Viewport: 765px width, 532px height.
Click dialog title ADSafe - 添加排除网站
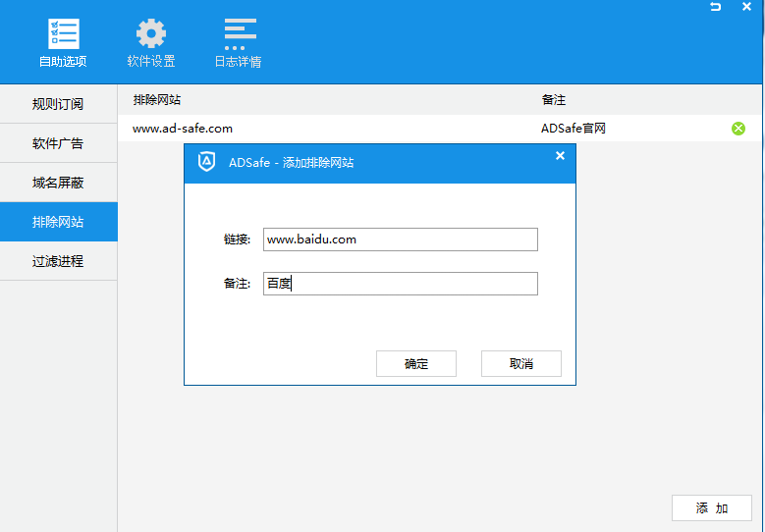292,162
